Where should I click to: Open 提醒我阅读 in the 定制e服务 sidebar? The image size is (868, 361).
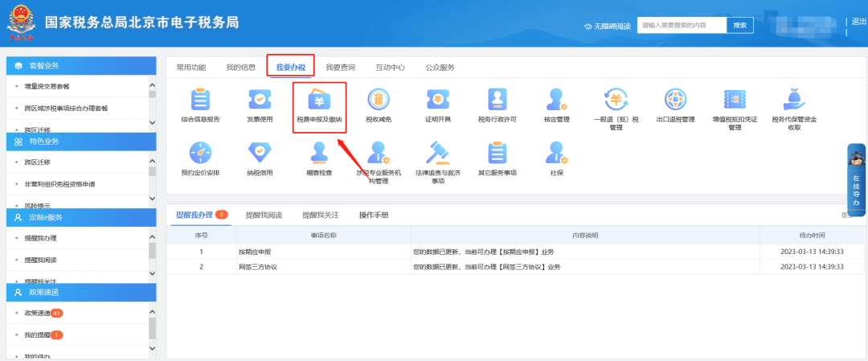[41, 260]
